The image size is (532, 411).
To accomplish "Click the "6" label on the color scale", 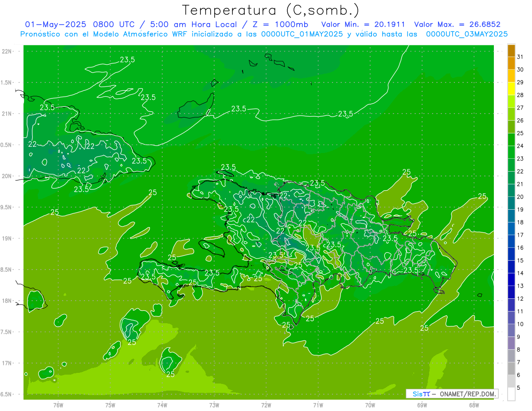I will pyautogui.click(x=519, y=375).
